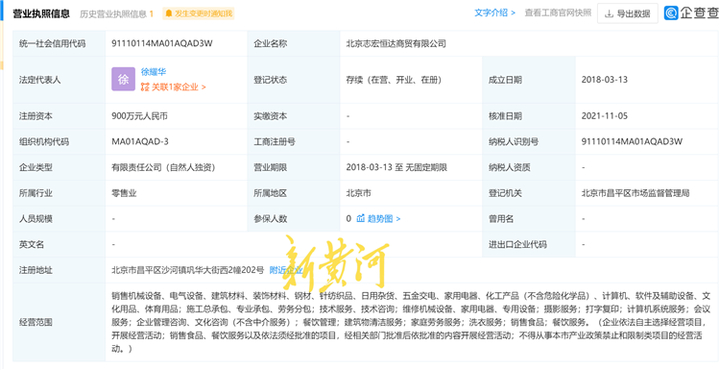Select company name 北京志宏恒达商贸有限公司
Viewport: 720px width, 370px height.
tap(396, 44)
